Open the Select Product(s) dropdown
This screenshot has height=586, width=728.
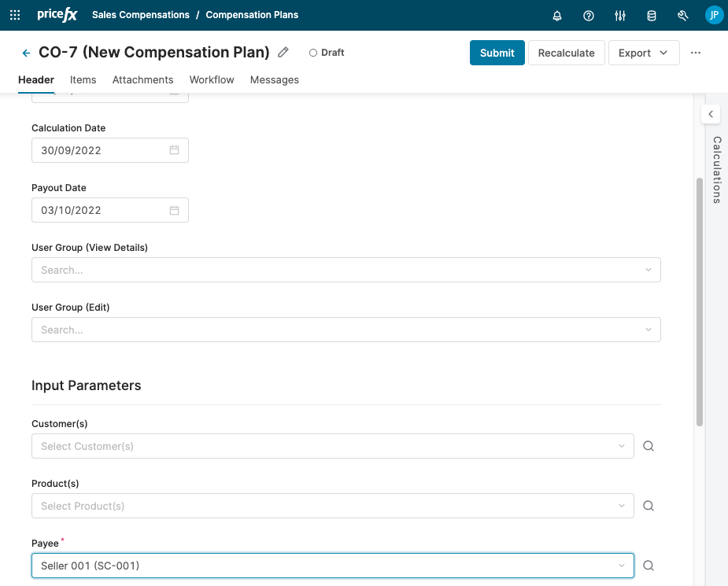[332, 506]
